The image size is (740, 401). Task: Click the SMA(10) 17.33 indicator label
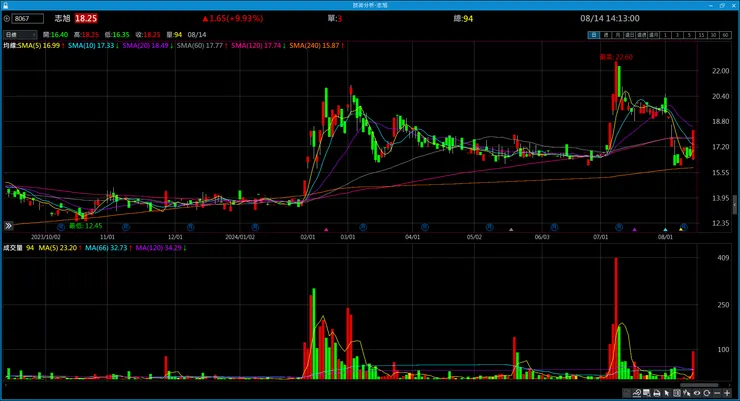click(93, 46)
